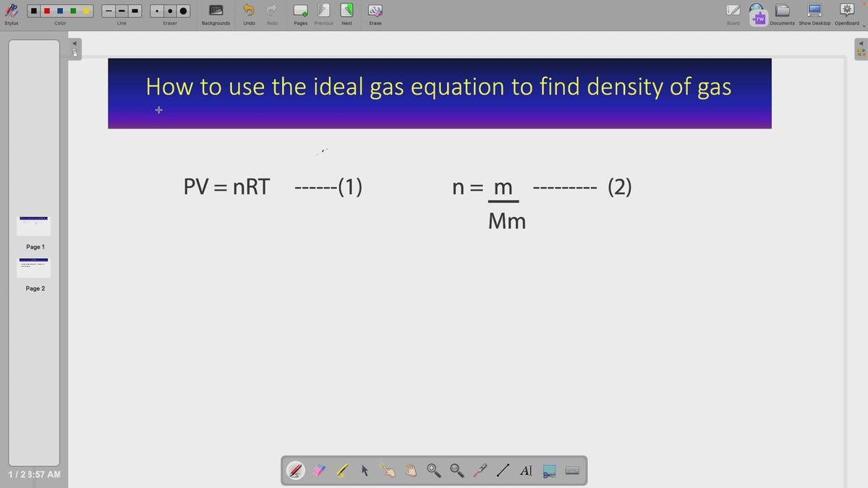Zoom in using the magnifier tool
Screen dimensions: 868x488
click(x=433, y=470)
